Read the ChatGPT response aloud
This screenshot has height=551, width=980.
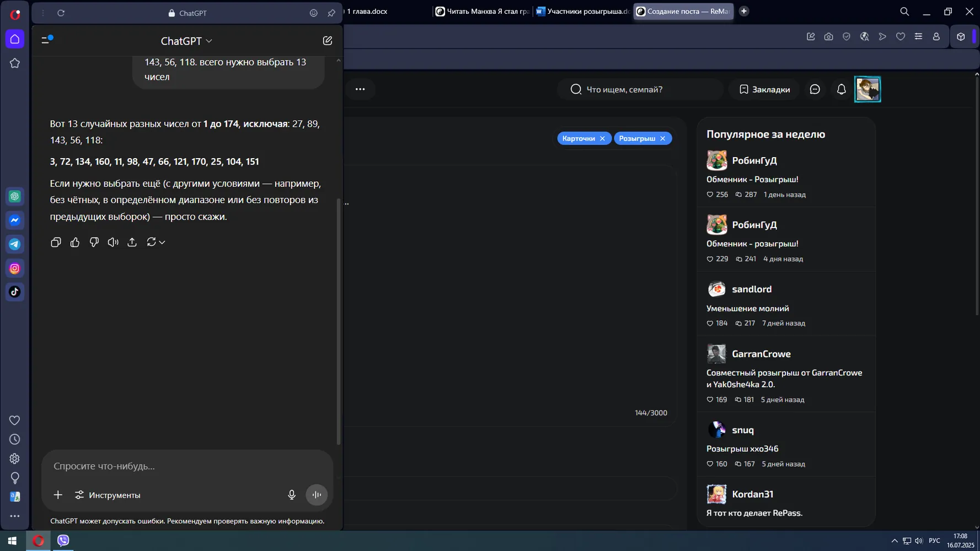(x=113, y=242)
